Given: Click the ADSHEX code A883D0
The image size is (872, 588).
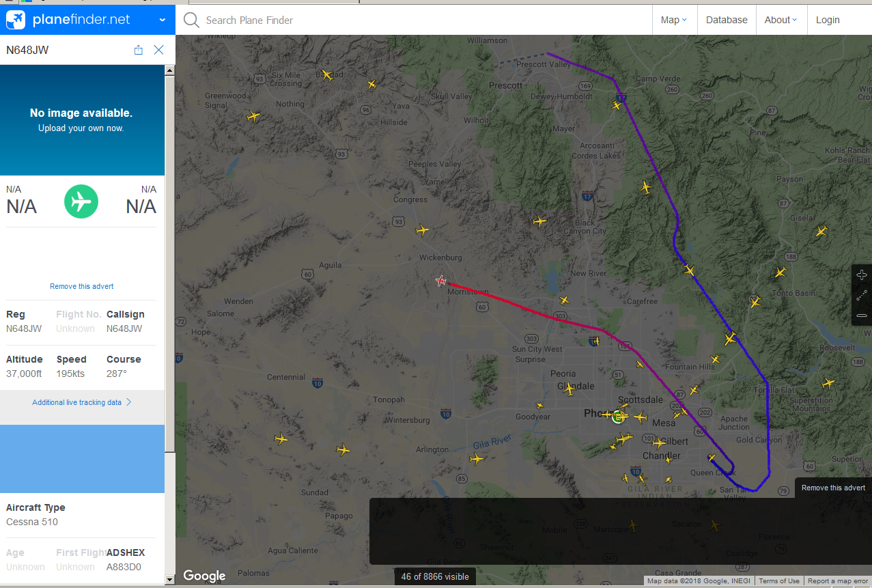Looking at the screenshot, I should tap(124, 567).
